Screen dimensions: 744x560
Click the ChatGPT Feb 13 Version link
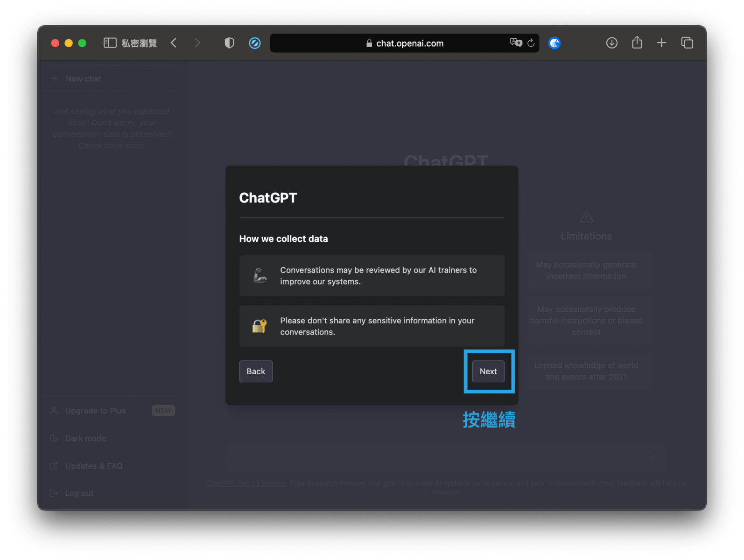click(246, 483)
